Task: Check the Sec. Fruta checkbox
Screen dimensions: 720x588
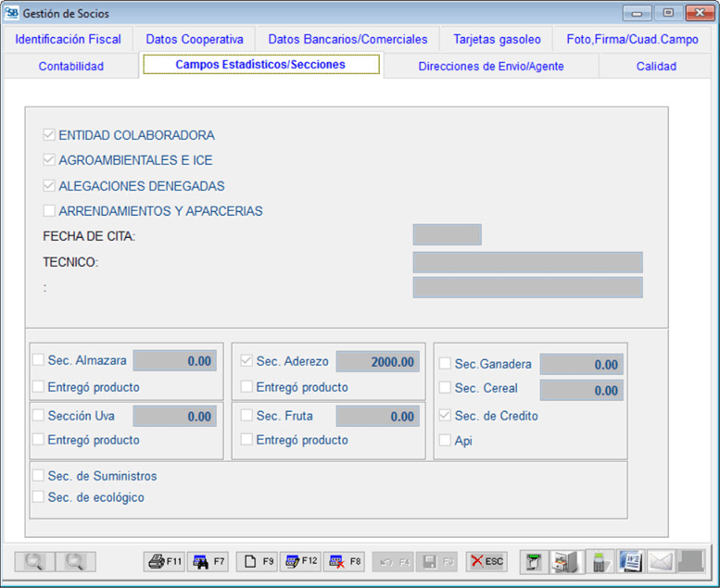Action: click(246, 416)
